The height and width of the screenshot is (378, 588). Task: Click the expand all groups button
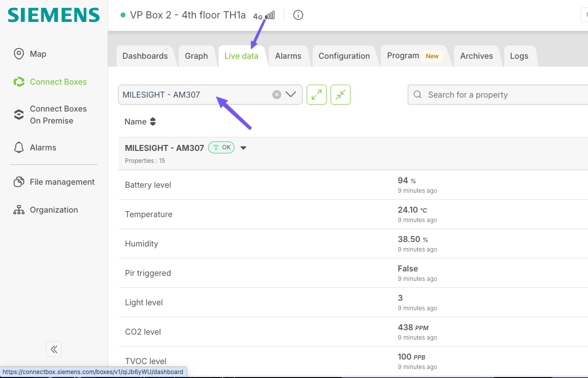(317, 95)
